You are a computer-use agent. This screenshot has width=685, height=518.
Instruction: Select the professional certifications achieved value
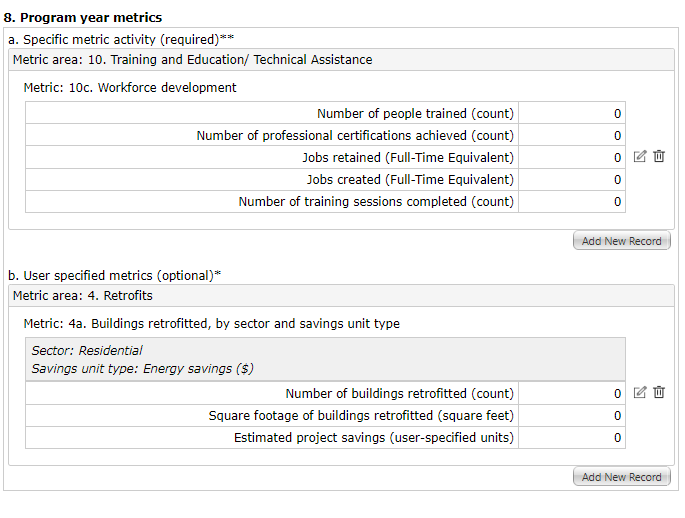(x=572, y=136)
